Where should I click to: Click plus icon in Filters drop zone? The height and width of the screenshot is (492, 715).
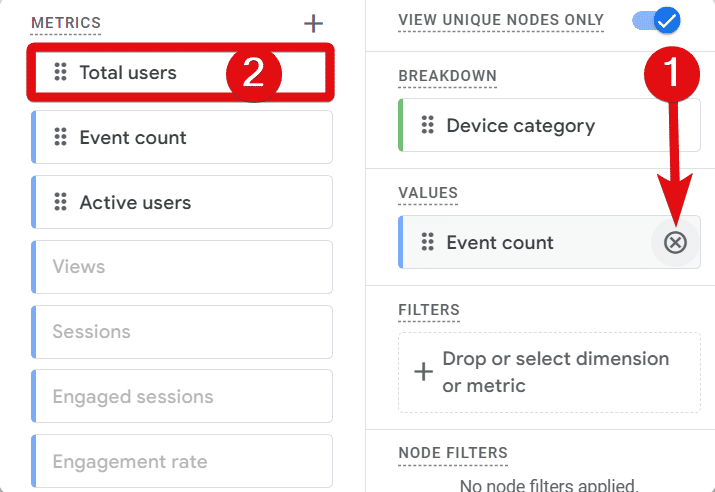click(x=423, y=372)
